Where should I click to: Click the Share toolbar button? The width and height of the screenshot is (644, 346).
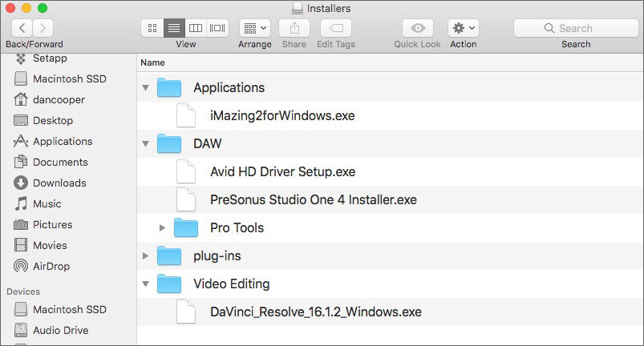(x=294, y=28)
